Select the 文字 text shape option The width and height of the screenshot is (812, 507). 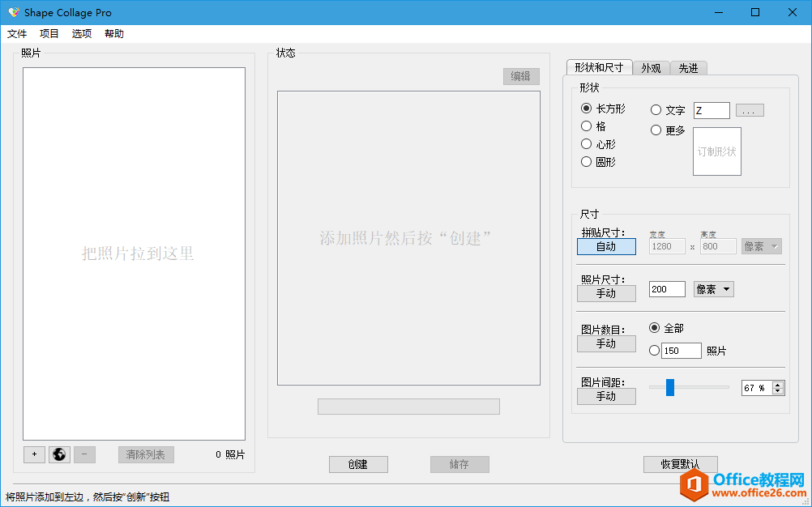point(655,110)
